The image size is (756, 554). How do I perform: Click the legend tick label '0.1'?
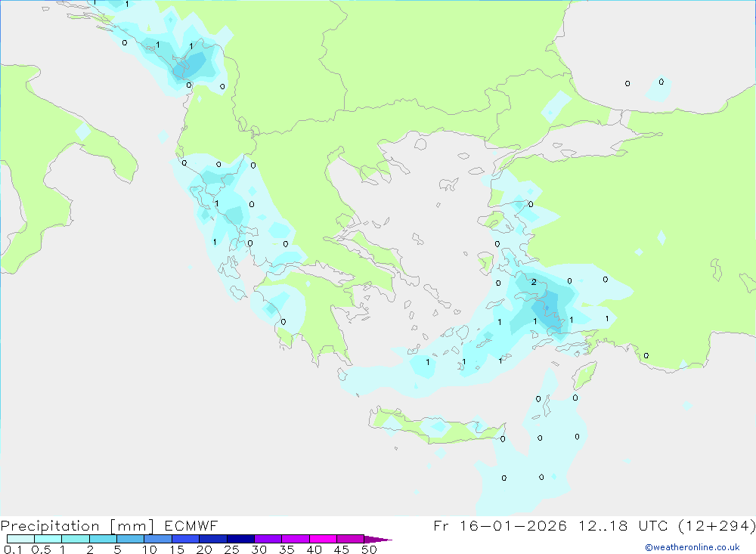[13, 549]
